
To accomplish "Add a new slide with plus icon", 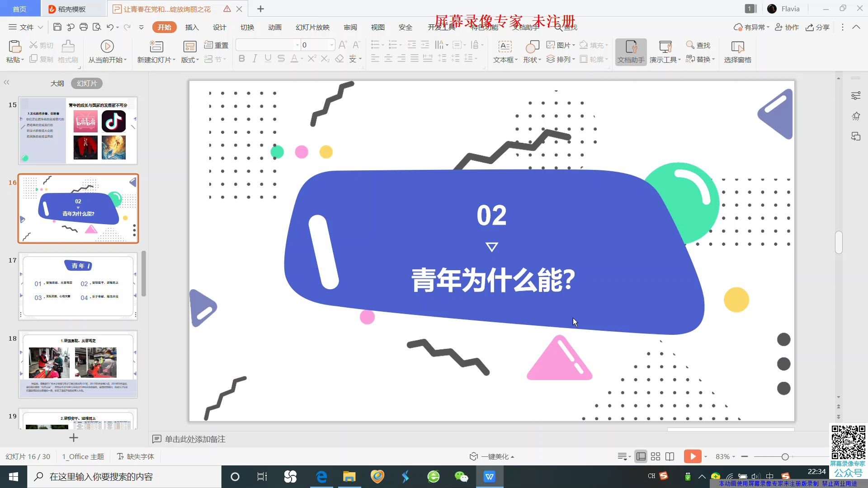I will [74, 437].
